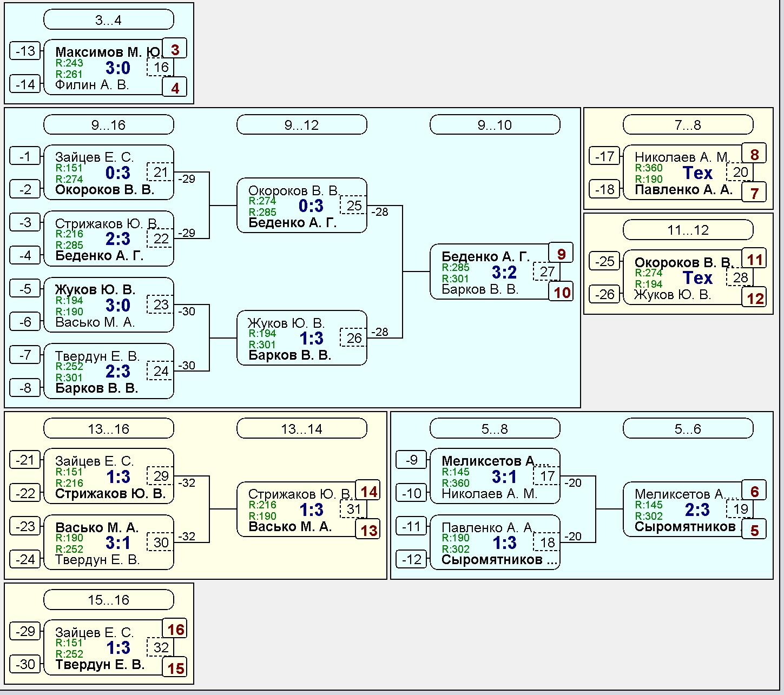Image resolution: width=784 pixels, height=695 pixels.
Task: Click the -4 source link box
Action: pyautogui.click(x=25, y=255)
